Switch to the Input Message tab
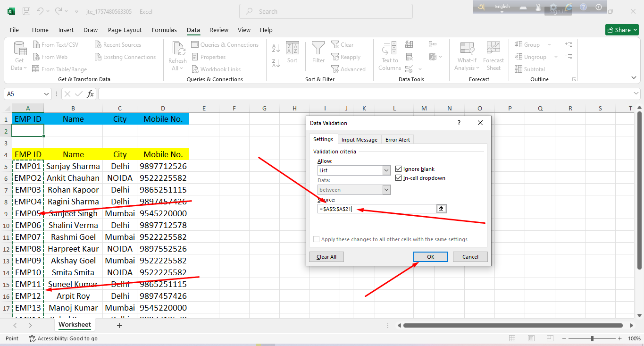 [x=359, y=140]
